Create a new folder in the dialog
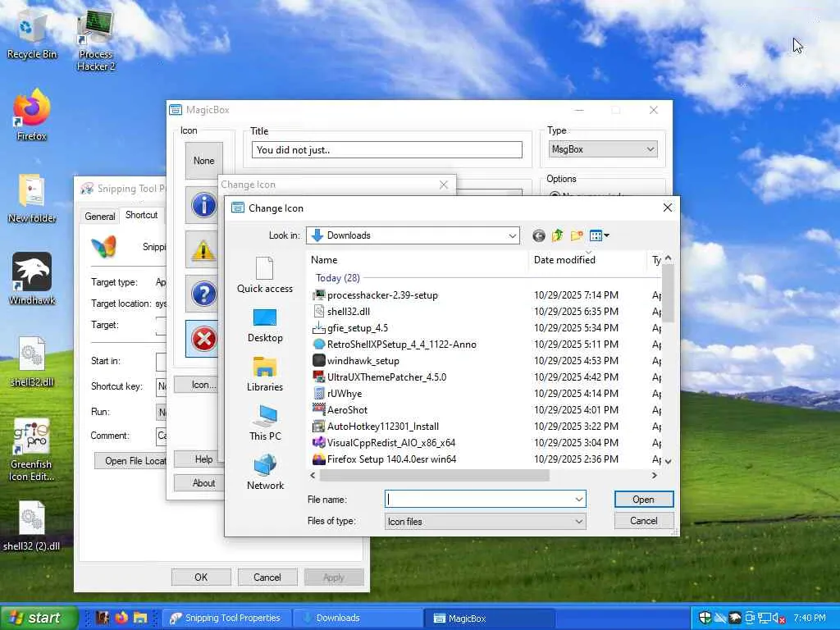Image resolution: width=840 pixels, height=630 pixels. tap(577, 235)
